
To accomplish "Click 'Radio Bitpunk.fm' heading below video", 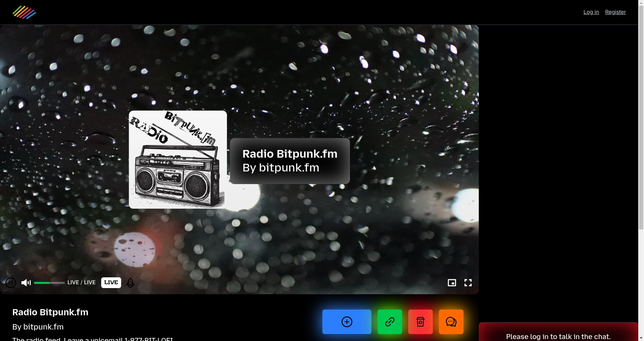I will (50, 312).
